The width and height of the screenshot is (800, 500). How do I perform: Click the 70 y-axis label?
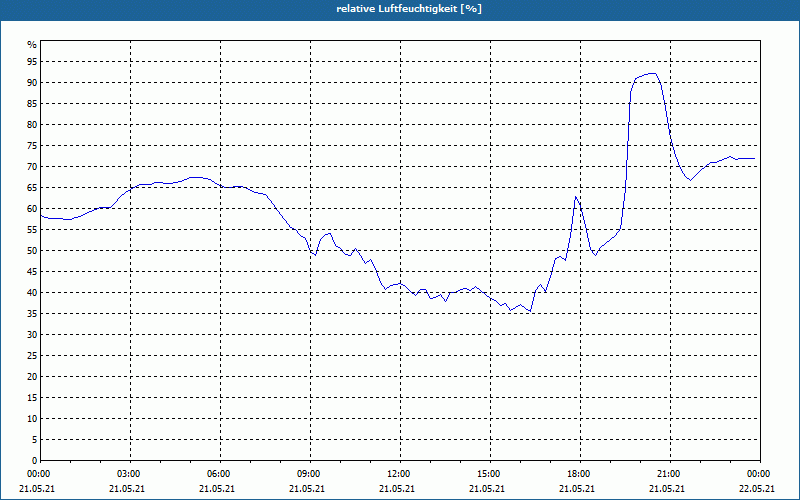tap(32, 167)
